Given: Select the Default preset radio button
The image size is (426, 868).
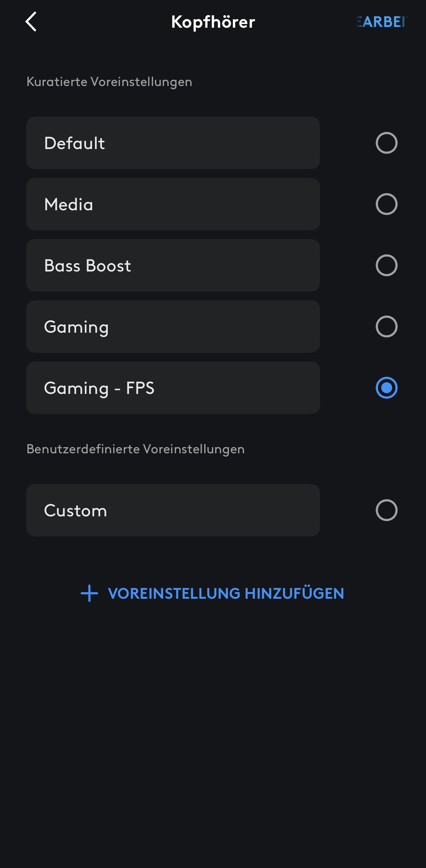Looking at the screenshot, I should [x=386, y=143].
